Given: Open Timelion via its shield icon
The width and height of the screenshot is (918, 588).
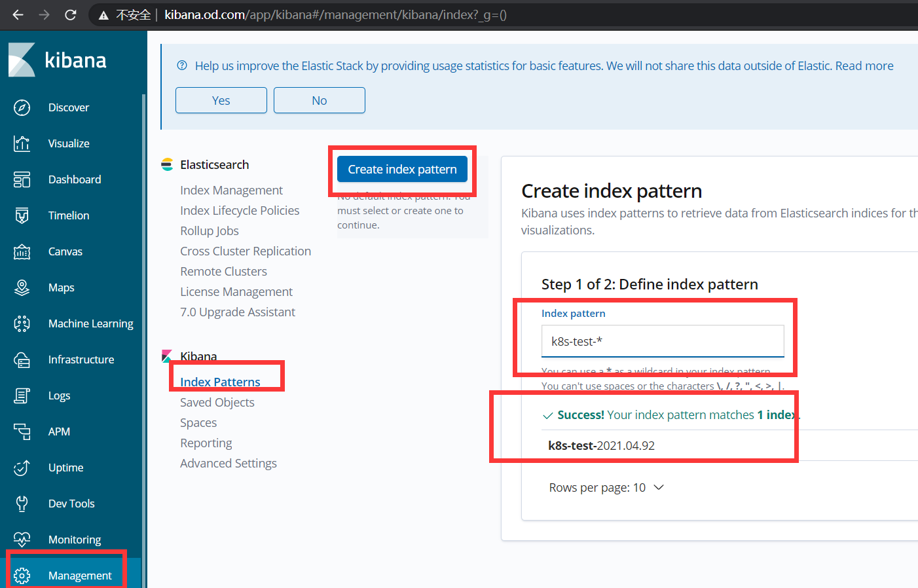Looking at the screenshot, I should pyautogui.click(x=22, y=215).
